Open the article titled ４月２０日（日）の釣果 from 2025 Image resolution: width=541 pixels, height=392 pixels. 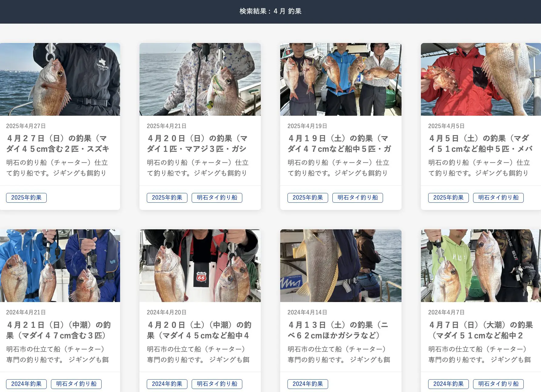[x=197, y=144]
